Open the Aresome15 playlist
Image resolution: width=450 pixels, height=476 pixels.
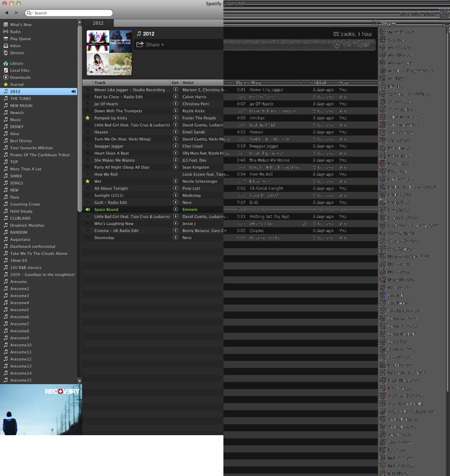coord(21,380)
